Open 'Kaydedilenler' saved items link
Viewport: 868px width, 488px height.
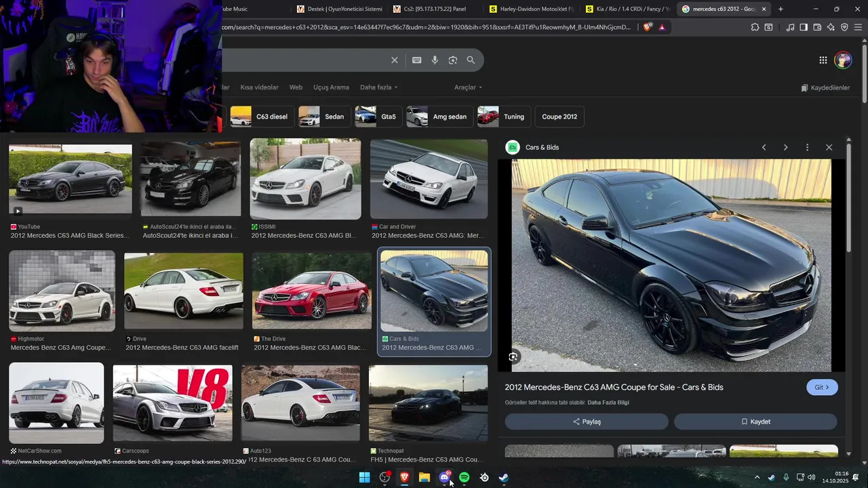click(x=825, y=87)
